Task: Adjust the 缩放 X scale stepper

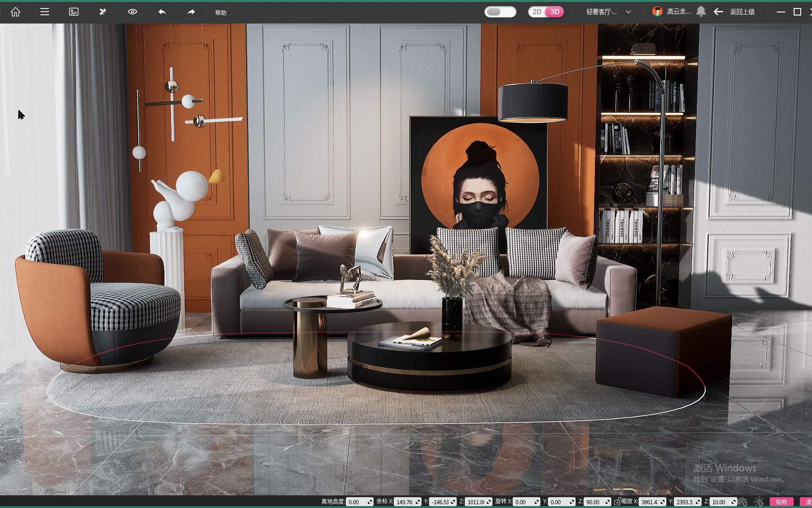Action: (663, 502)
